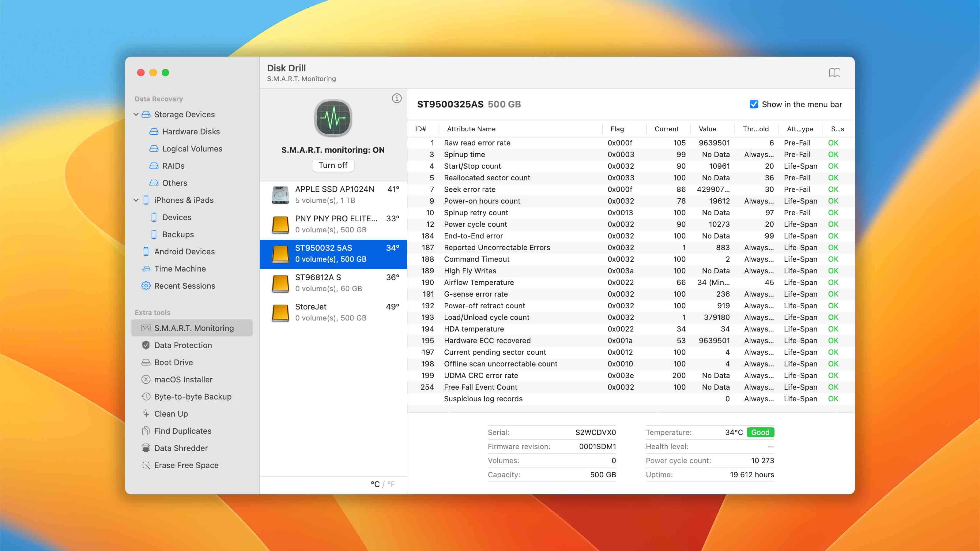This screenshot has height=551, width=980.
Task: Open Find Duplicates
Action: coord(183,431)
